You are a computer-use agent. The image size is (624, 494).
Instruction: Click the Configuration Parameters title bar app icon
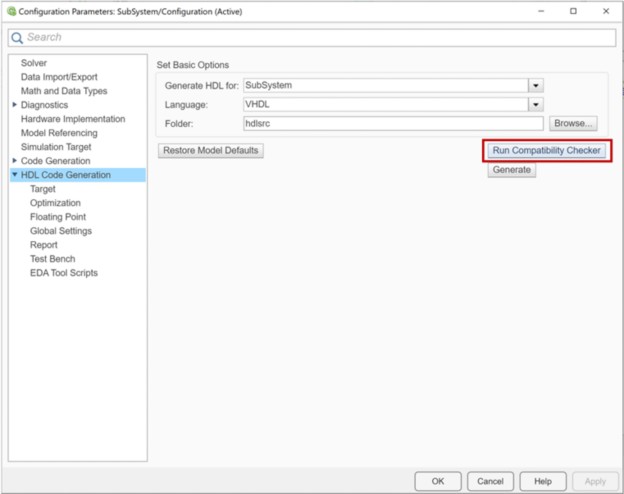11,11
